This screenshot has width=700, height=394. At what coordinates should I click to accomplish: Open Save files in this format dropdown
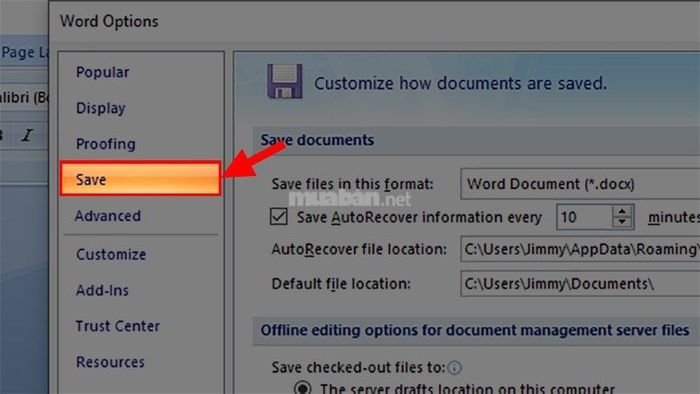(580, 184)
